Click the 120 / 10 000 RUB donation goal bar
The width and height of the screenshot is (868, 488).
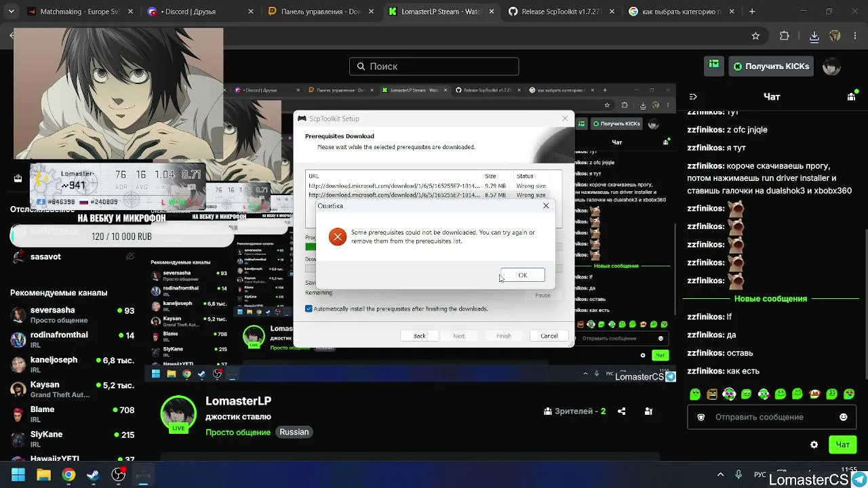(x=121, y=237)
